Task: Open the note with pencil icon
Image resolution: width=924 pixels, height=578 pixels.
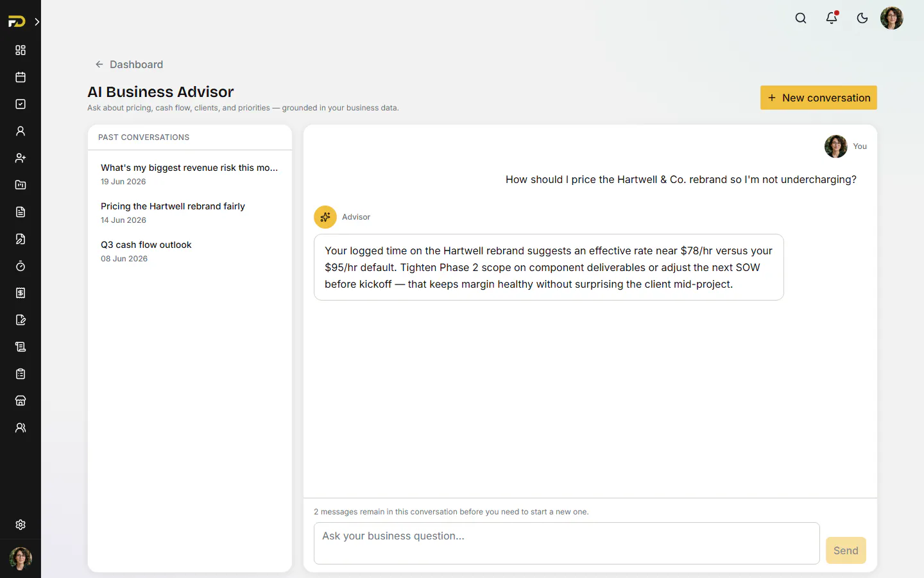Action: [21, 320]
